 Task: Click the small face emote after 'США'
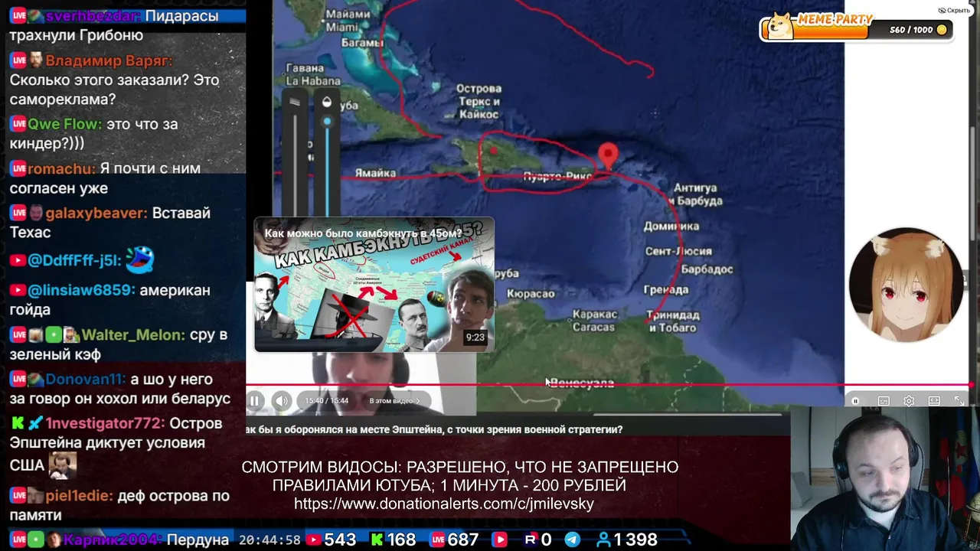coord(64,464)
